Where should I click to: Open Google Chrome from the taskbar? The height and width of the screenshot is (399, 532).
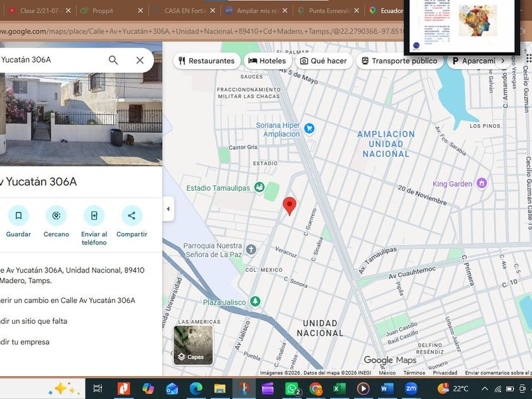315,388
